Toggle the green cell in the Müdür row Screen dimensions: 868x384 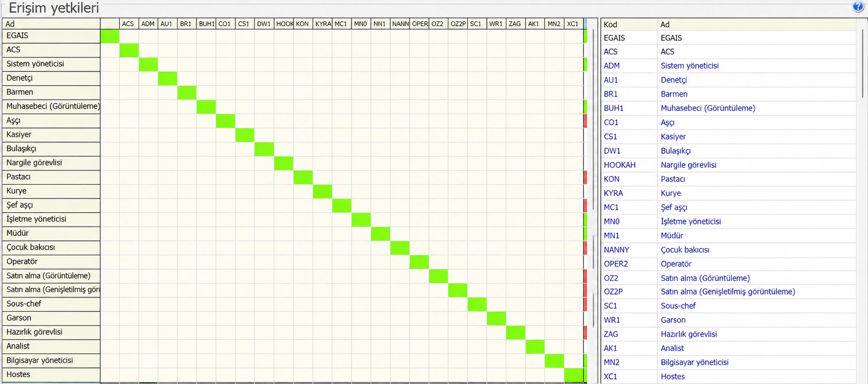pos(380,234)
